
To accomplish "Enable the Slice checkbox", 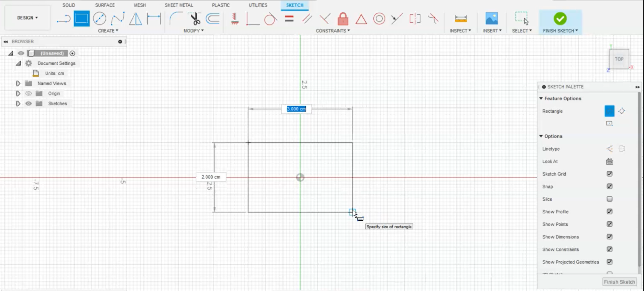I will tap(609, 199).
